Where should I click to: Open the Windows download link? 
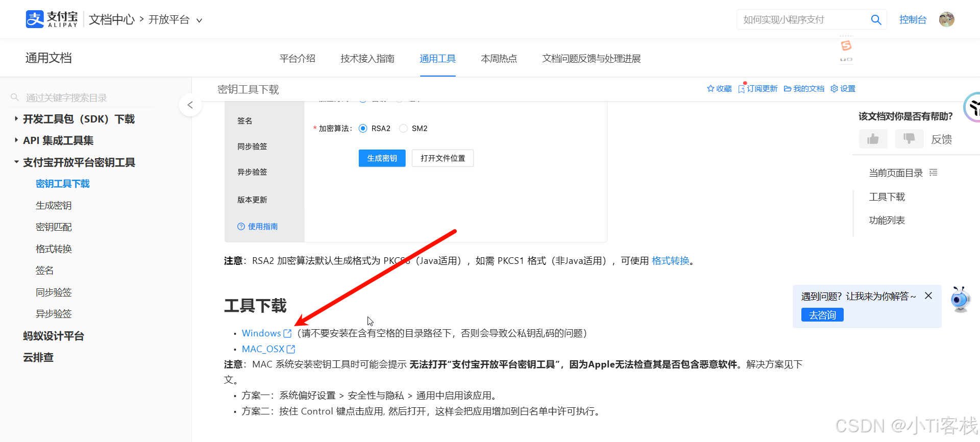(261, 333)
